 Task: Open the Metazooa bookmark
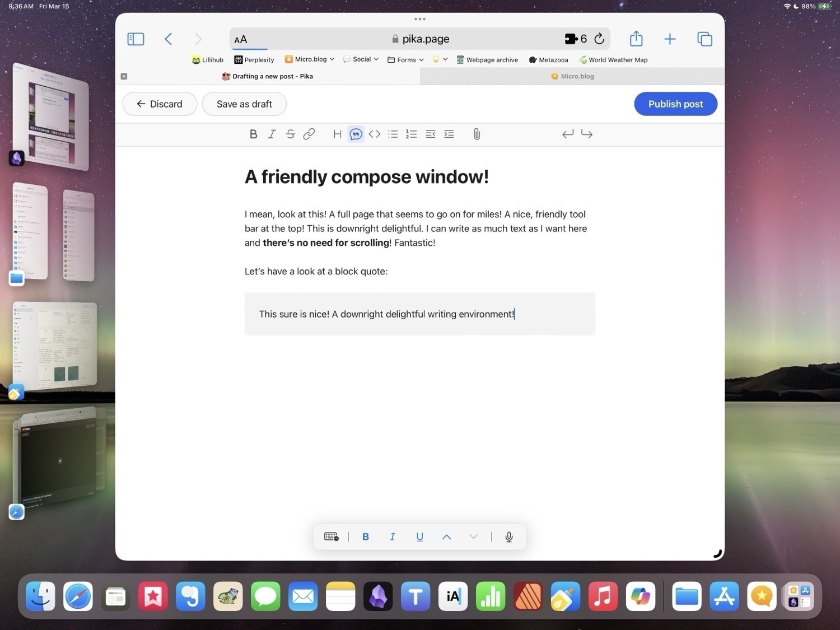click(548, 59)
